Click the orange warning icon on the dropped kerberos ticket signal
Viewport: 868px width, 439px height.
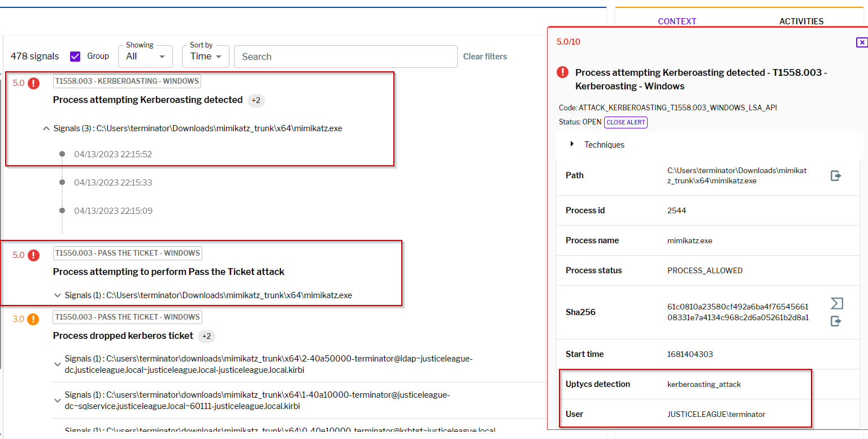click(34, 319)
